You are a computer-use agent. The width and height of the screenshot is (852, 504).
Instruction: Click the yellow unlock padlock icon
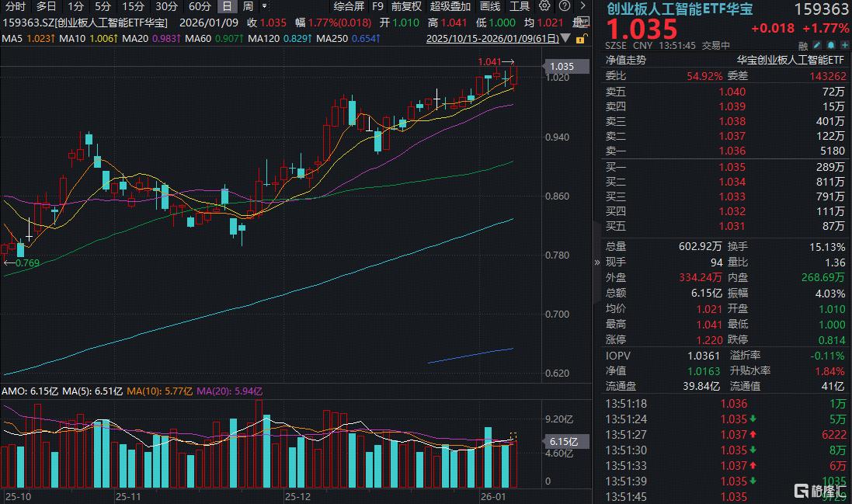(580, 39)
